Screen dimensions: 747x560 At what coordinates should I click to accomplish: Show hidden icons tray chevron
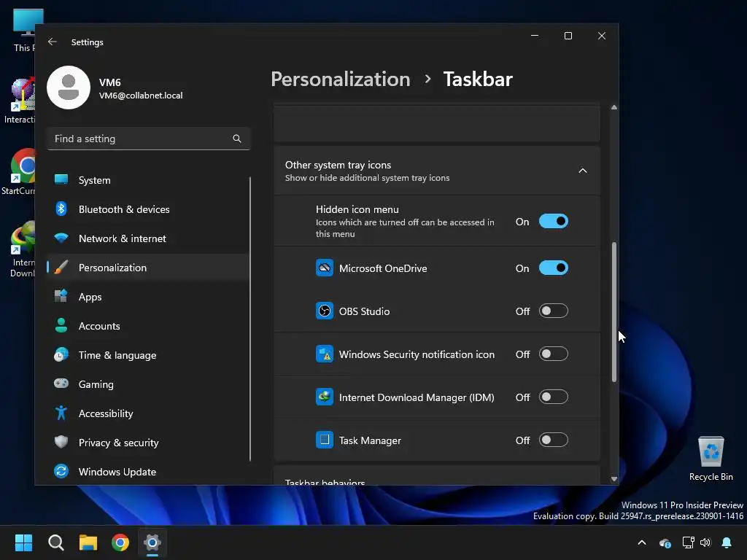click(642, 542)
